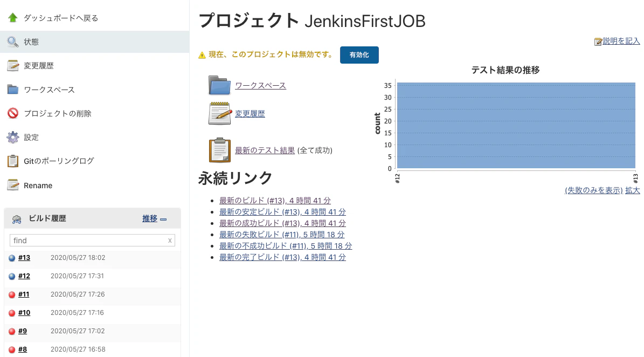Open 最新の成功ビルド (#13) permalink

(282, 223)
